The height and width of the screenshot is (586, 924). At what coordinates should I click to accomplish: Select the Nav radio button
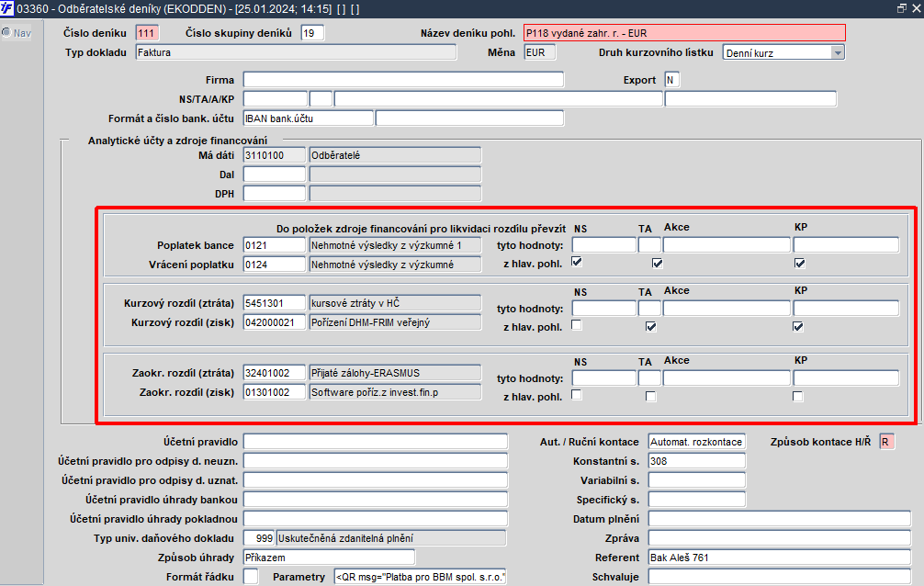pyautogui.click(x=6, y=32)
